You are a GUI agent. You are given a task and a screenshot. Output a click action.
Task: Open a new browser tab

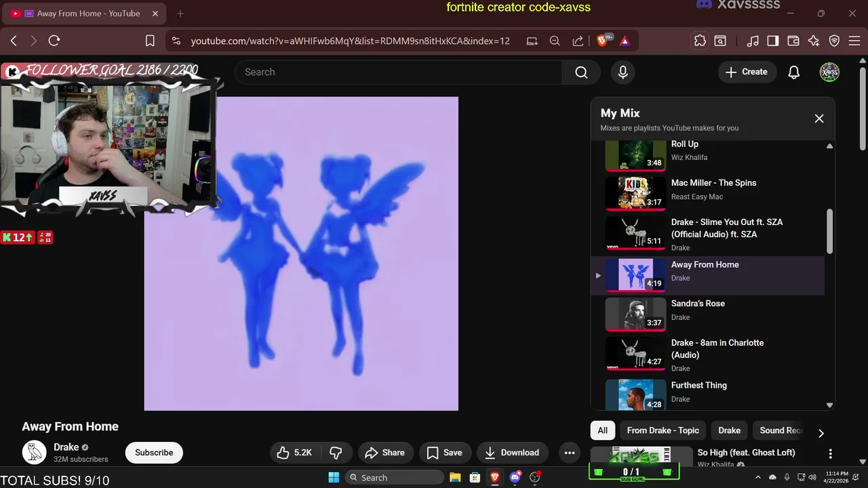(180, 14)
